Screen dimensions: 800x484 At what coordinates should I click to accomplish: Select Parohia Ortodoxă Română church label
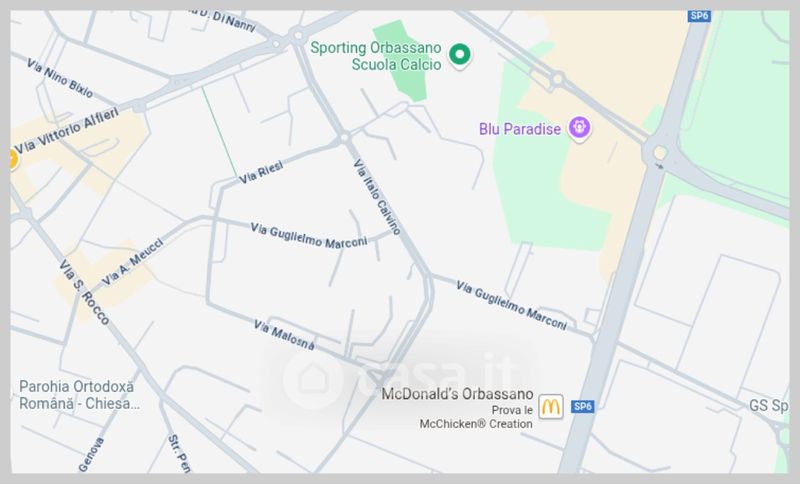[x=79, y=395]
